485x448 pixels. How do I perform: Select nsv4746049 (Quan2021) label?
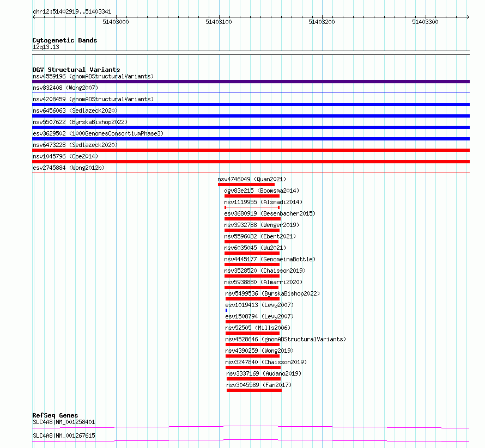click(x=252, y=179)
